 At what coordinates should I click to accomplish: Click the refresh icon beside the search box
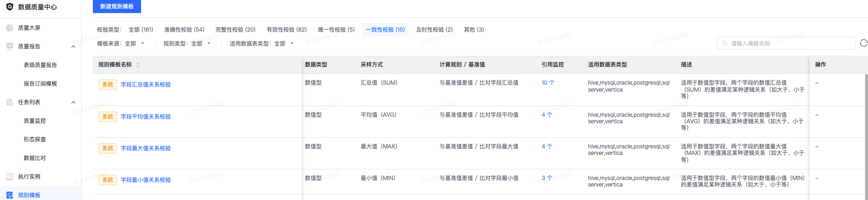point(863,43)
